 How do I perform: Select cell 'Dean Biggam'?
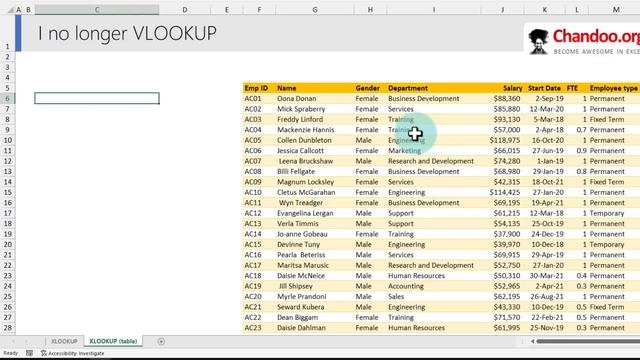tap(315, 317)
